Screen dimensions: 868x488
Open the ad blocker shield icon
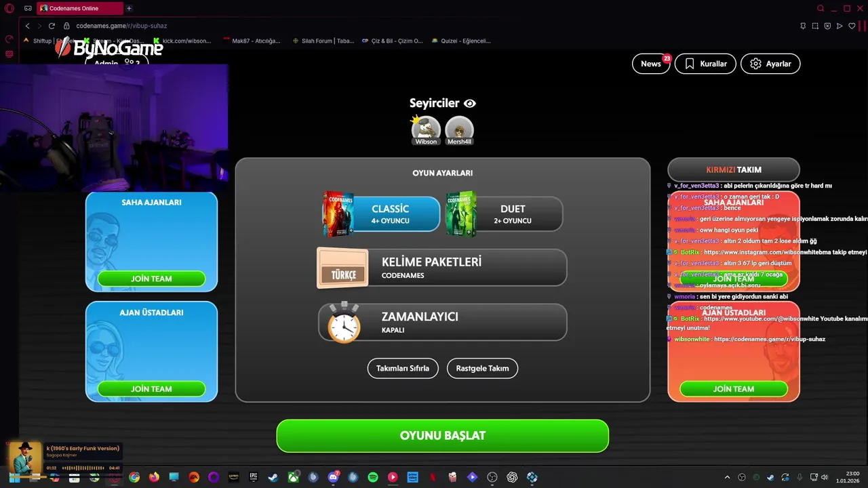827,26
